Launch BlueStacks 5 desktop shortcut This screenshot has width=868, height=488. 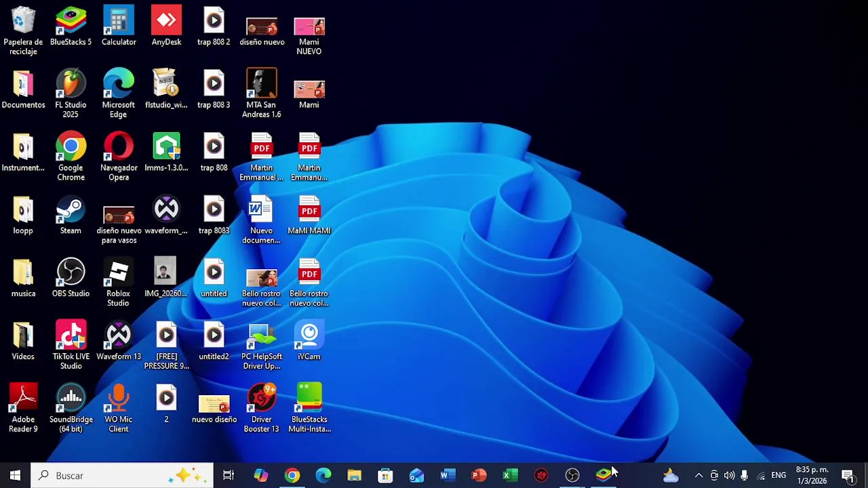[71, 26]
